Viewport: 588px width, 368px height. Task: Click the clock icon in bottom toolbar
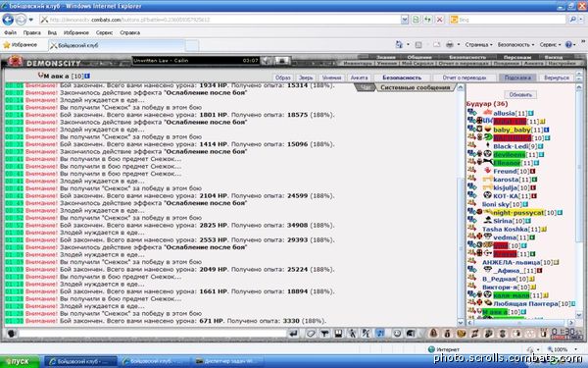[397, 334]
